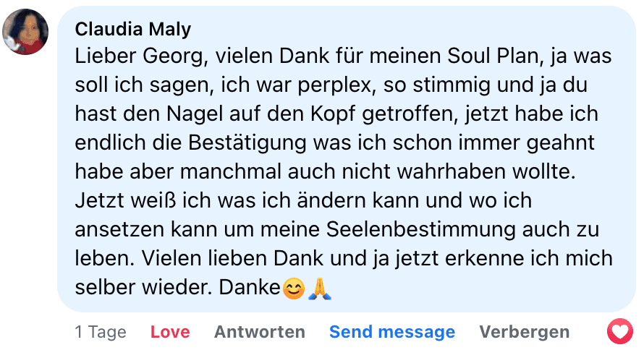Click the smiling face emoji
Screen dimensions: 644x350
[292, 289]
